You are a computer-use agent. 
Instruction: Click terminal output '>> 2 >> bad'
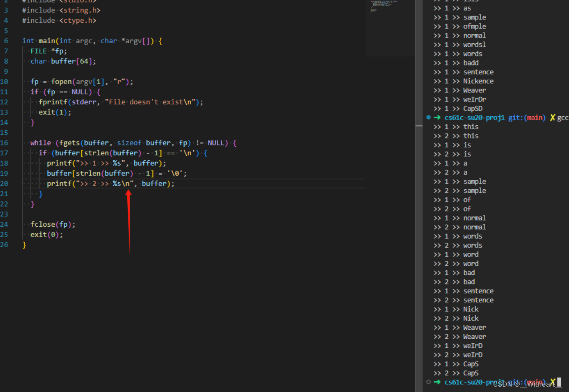click(x=454, y=282)
